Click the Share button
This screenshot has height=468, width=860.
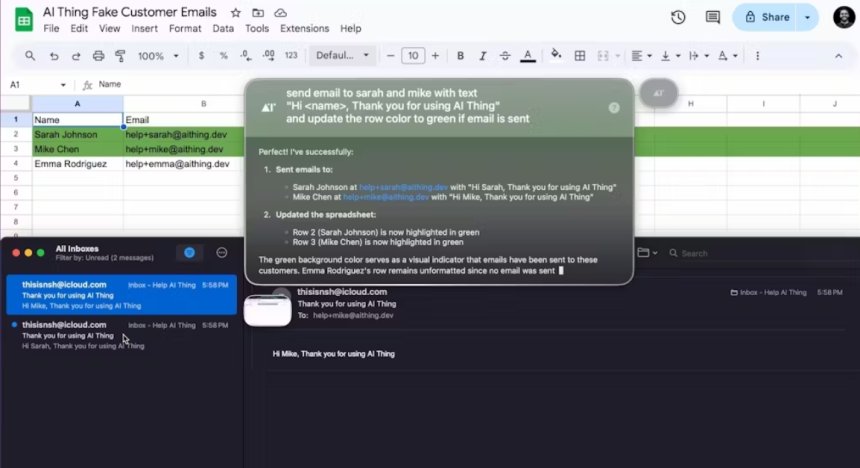click(766, 17)
